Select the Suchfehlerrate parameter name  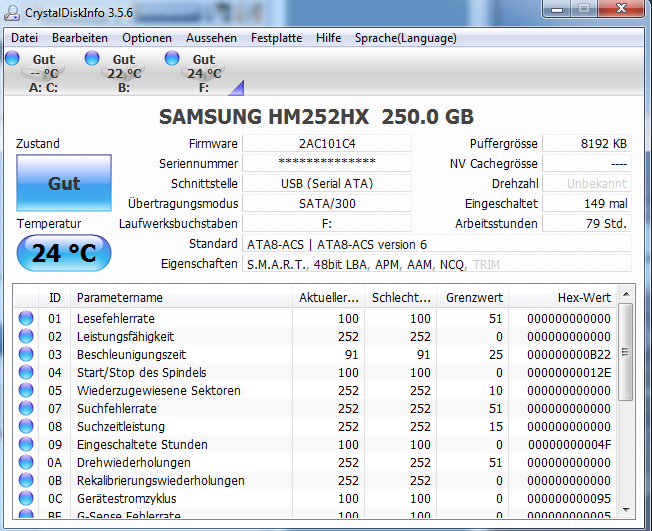point(116,409)
